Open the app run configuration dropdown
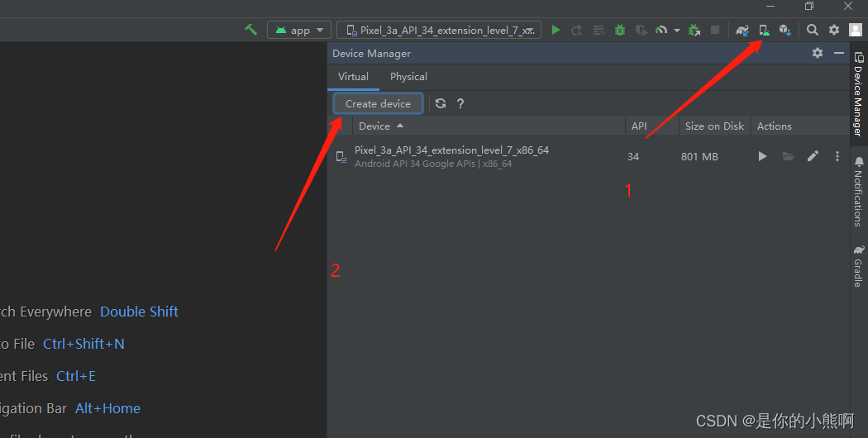The width and height of the screenshot is (868, 438). 299,30
